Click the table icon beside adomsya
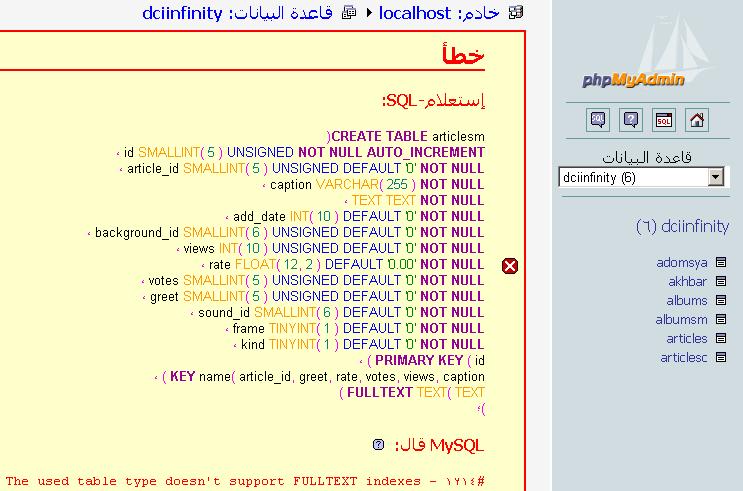 click(721, 263)
